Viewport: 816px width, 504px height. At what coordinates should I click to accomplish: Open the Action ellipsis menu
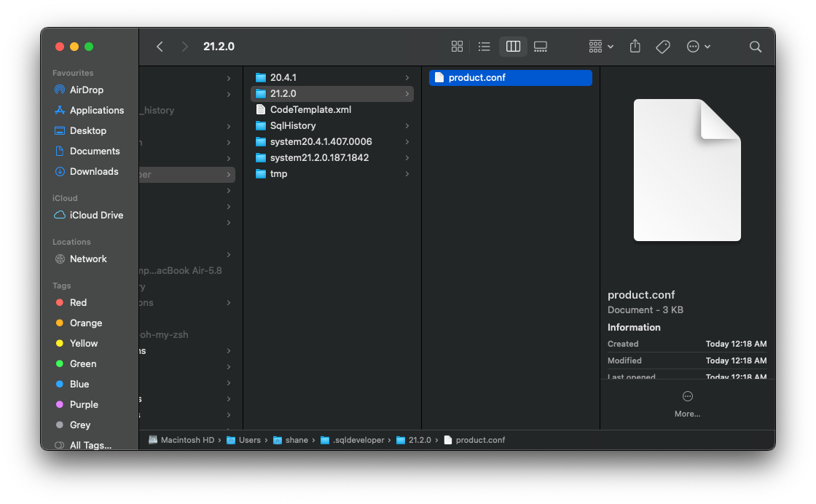click(x=699, y=47)
